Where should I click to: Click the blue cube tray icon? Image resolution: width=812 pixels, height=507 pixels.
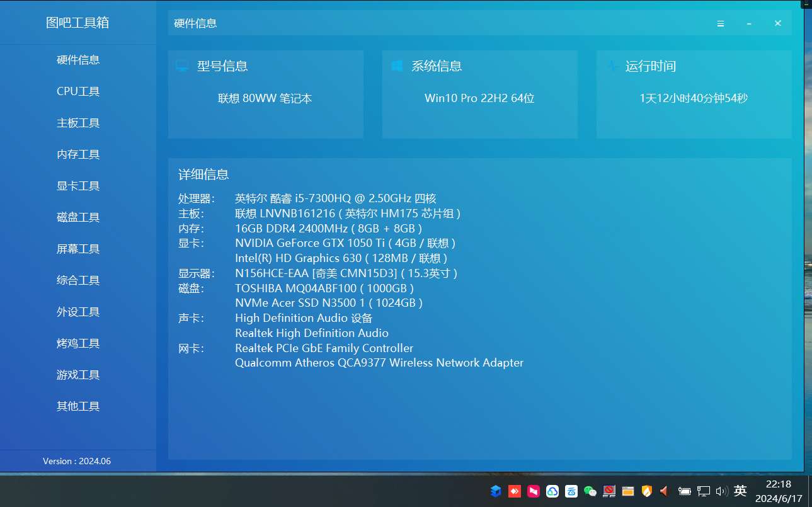[x=496, y=491]
